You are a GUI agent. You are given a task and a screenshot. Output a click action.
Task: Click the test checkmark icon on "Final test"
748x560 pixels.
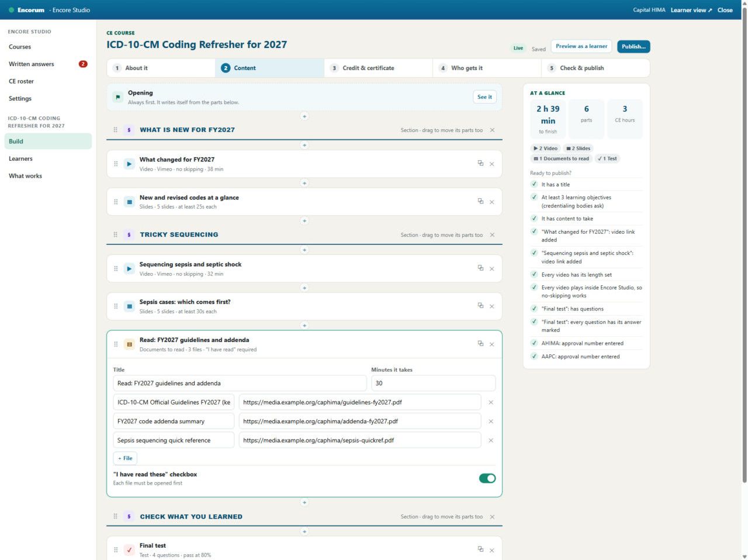pyautogui.click(x=130, y=550)
